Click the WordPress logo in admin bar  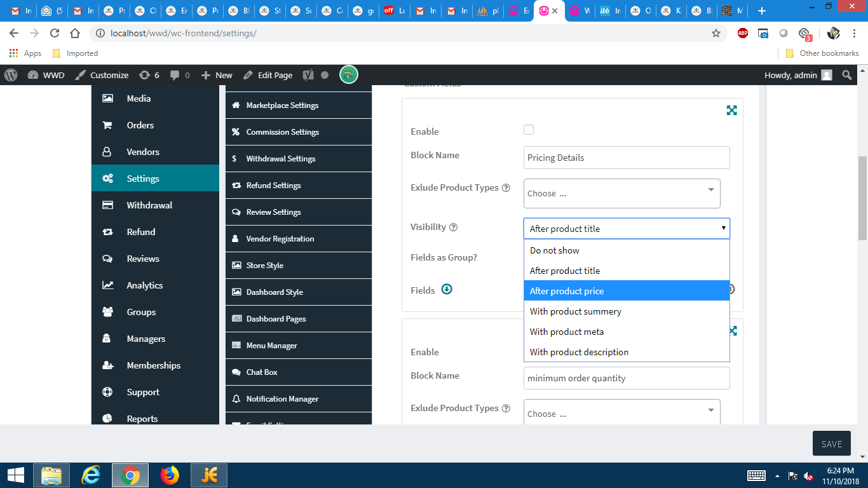(11, 75)
